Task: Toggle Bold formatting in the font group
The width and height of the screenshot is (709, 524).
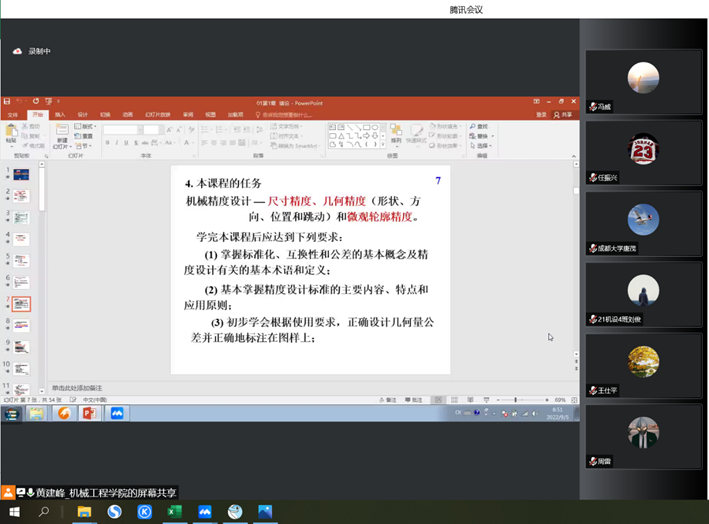Action: click(x=107, y=143)
